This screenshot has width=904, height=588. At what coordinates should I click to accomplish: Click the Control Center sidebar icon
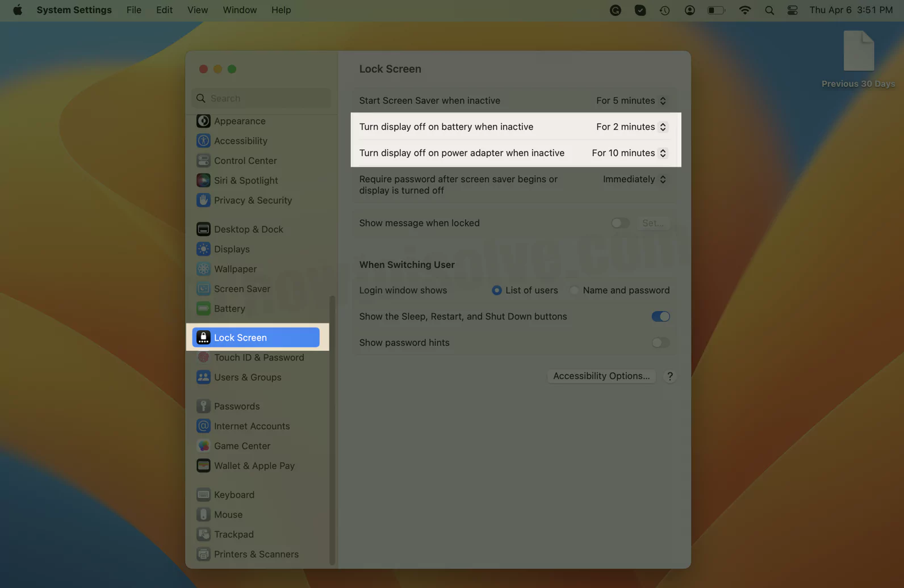coord(203,161)
